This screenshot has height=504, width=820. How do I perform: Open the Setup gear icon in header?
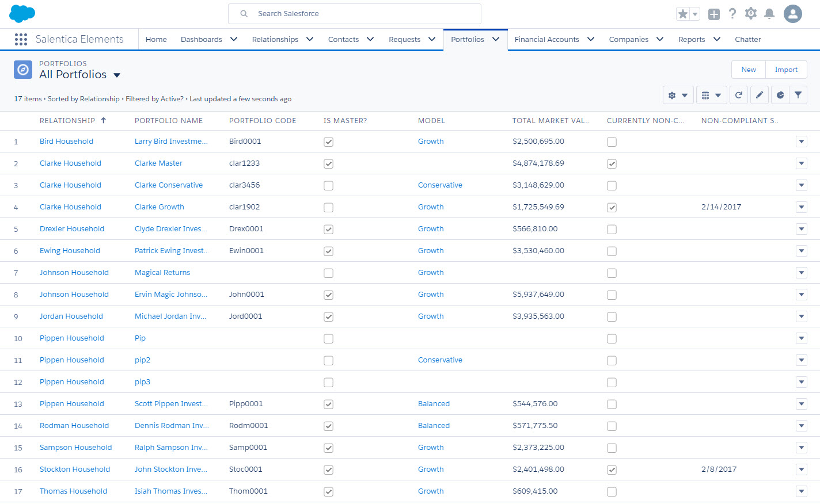click(750, 14)
